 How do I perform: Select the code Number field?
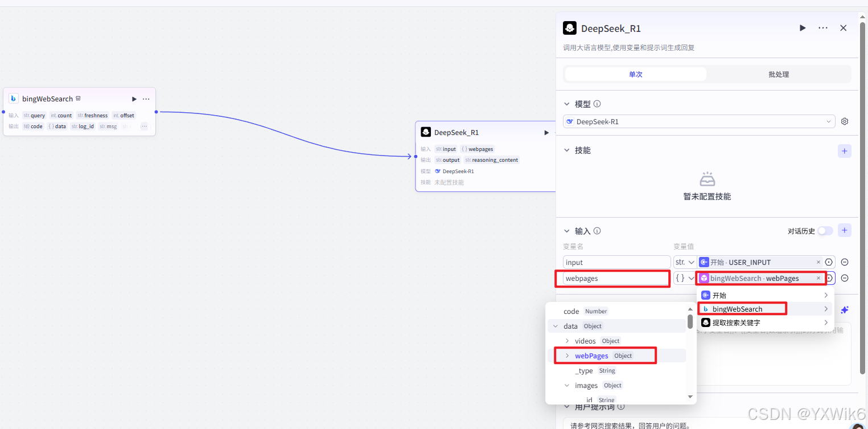[x=616, y=311]
